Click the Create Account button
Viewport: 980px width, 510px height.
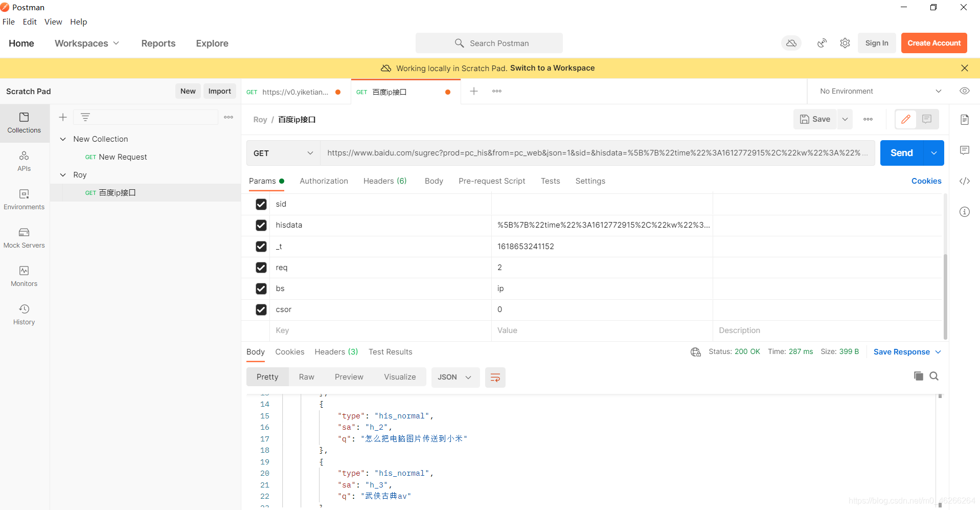point(934,43)
